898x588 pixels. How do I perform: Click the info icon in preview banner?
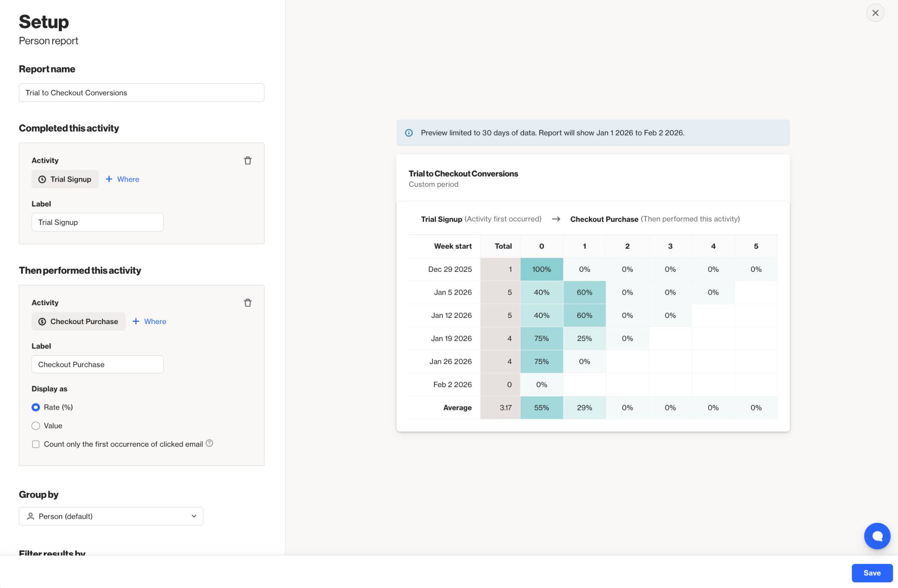coord(409,133)
